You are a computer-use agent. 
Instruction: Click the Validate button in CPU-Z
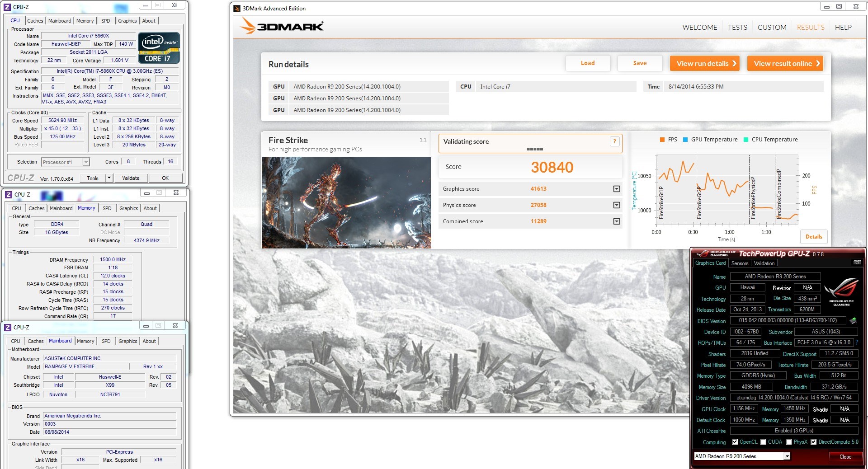click(x=131, y=178)
